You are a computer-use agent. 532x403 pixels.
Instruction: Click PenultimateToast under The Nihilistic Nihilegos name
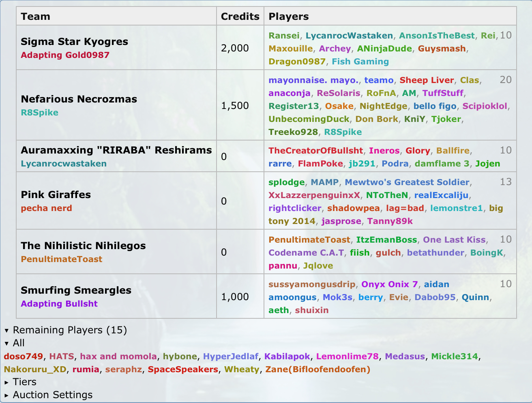coord(62,259)
